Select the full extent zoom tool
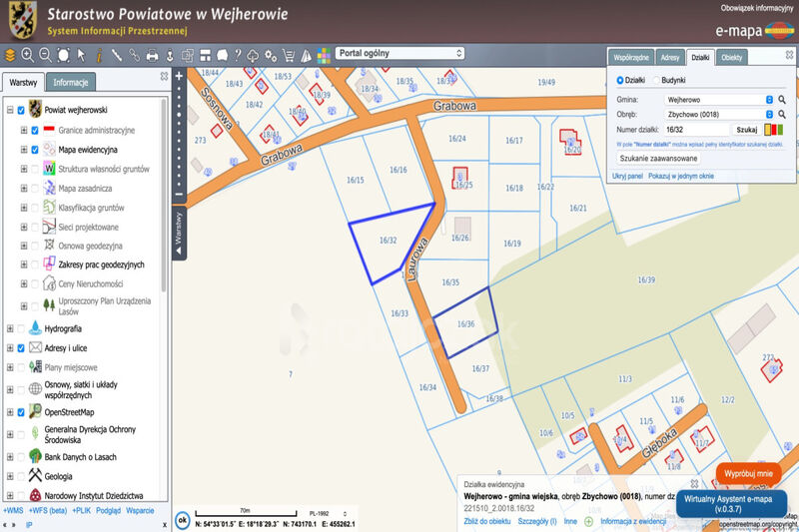Viewport: 799px width, 532px height. coord(63,54)
